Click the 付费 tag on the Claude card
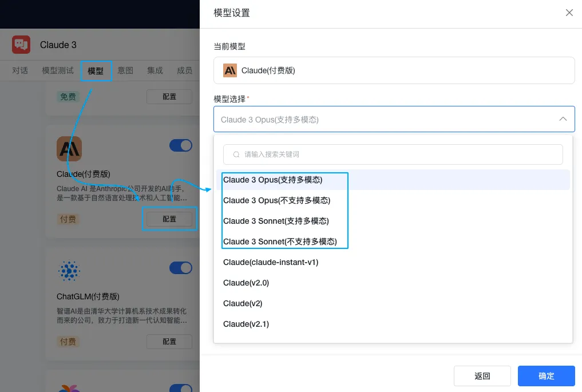Image resolution: width=582 pixels, height=392 pixels. coord(68,219)
